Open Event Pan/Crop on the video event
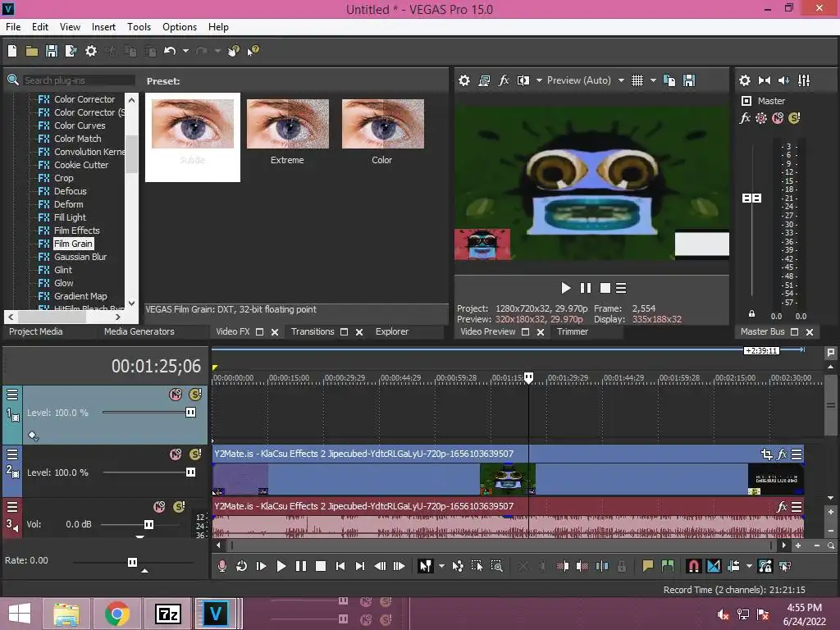 click(767, 454)
